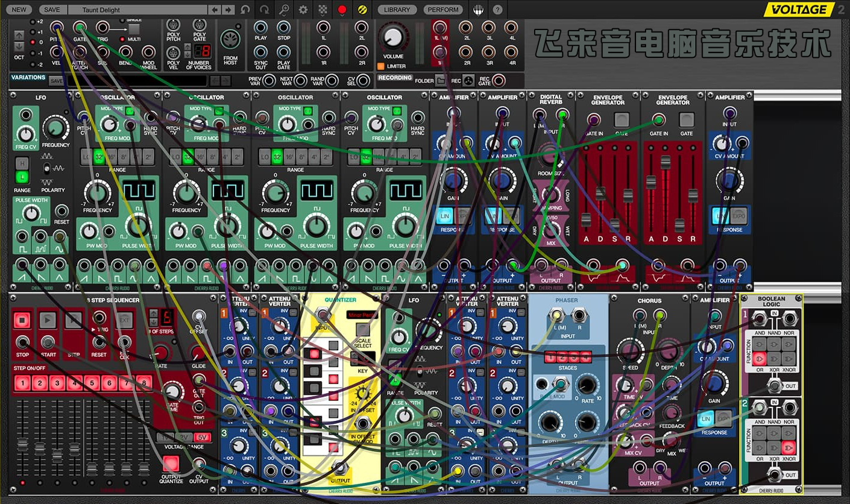
Task: Adjust the first sequencer step fader
Action: pyautogui.click(x=22, y=445)
